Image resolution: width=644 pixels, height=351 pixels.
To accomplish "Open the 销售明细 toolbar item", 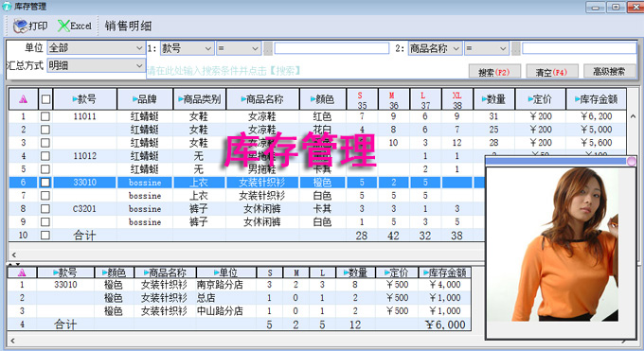I will coord(128,26).
